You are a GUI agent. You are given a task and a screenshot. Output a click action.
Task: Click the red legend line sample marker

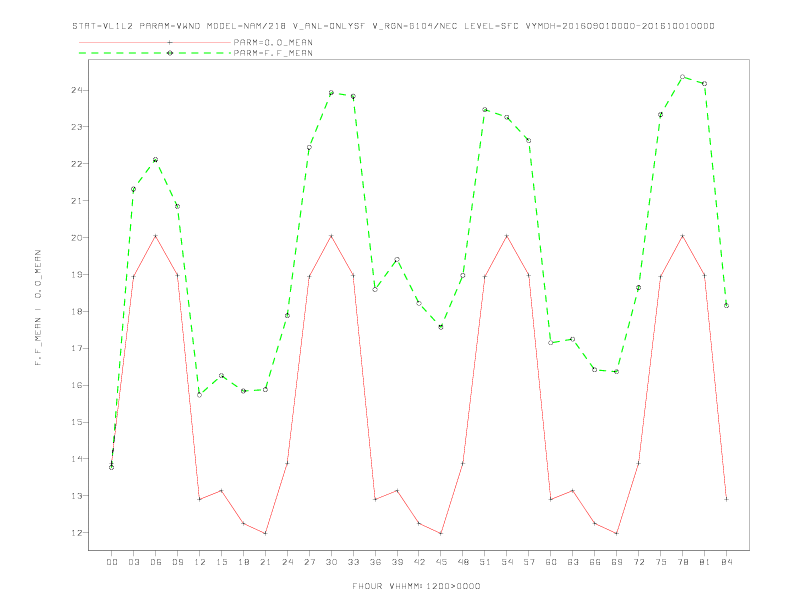point(170,42)
